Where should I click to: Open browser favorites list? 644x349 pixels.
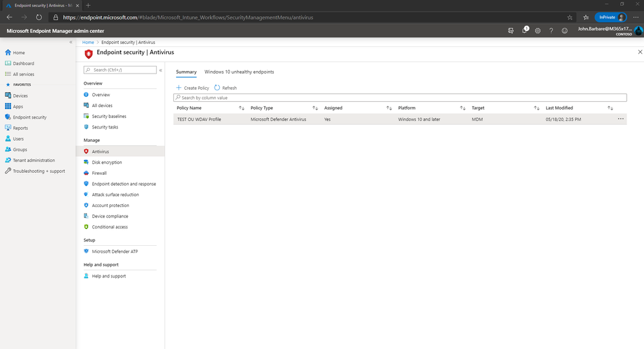586,17
